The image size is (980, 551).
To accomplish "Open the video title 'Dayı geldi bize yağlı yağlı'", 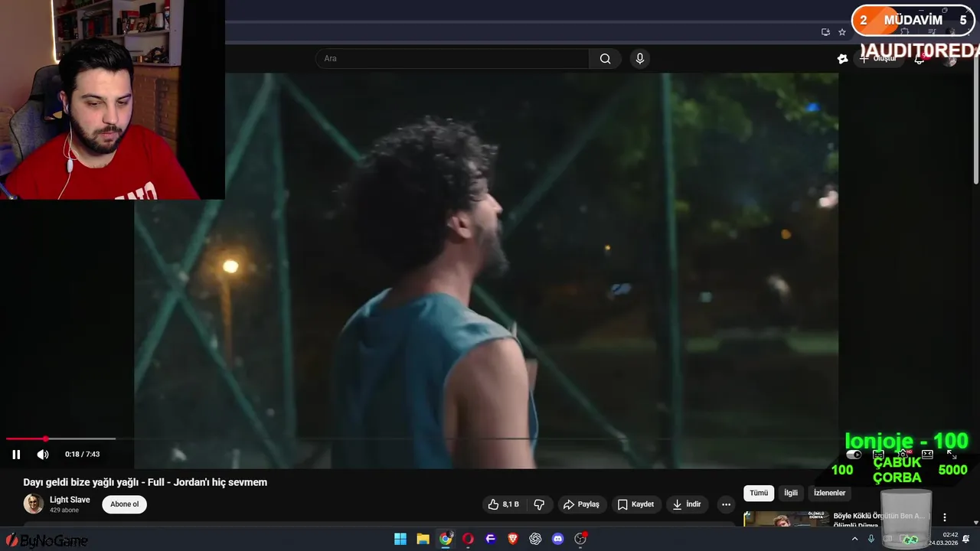I will click(145, 482).
